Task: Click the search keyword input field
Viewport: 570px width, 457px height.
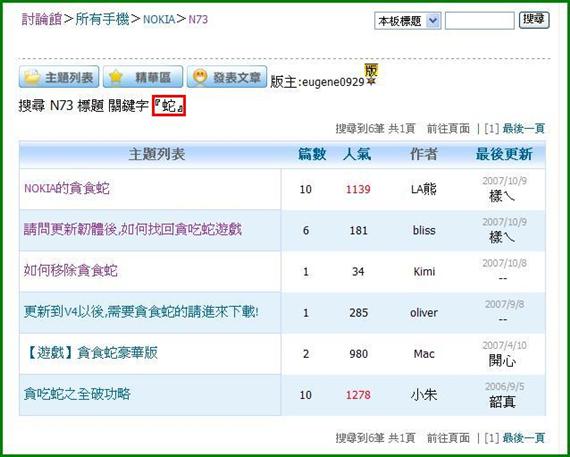Action: (x=479, y=21)
